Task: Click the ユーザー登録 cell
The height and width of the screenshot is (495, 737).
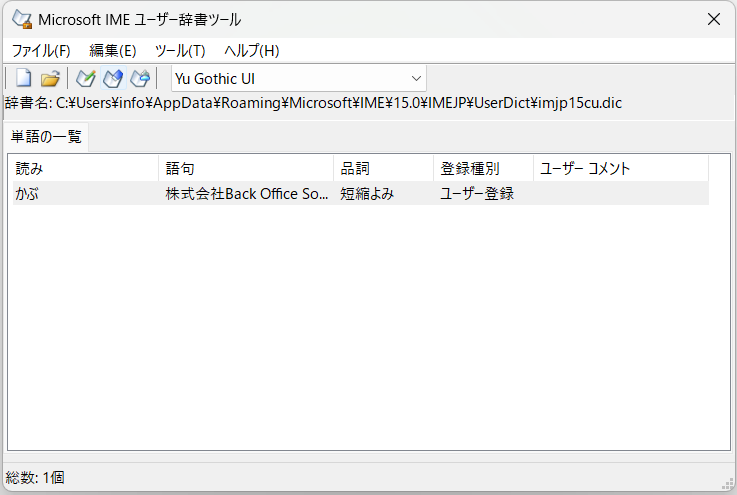Action: point(477,193)
